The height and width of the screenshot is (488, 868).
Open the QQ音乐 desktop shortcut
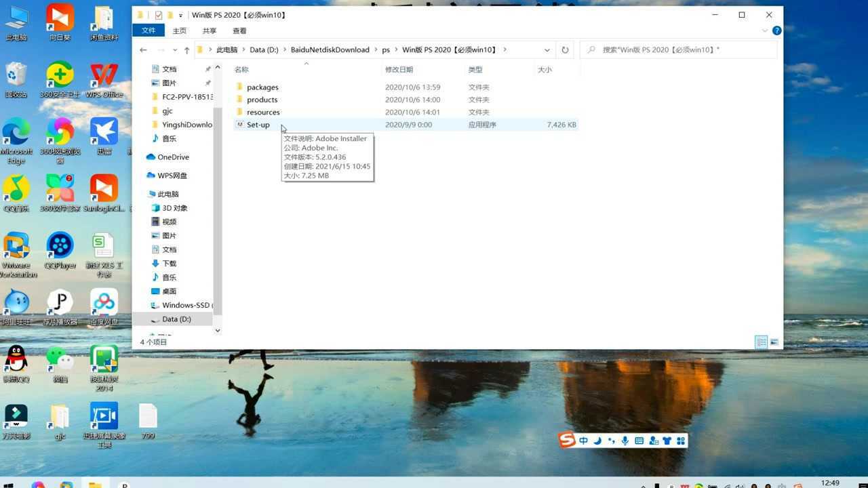(x=16, y=194)
